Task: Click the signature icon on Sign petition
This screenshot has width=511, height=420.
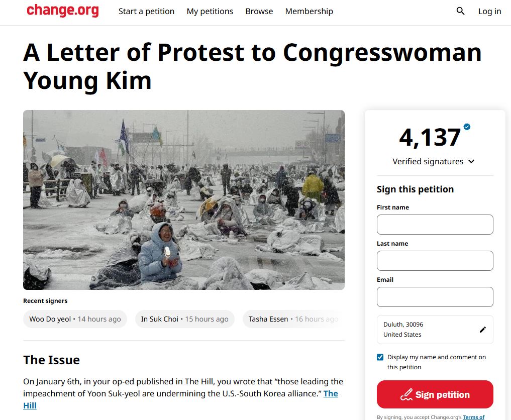Action: point(406,395)
